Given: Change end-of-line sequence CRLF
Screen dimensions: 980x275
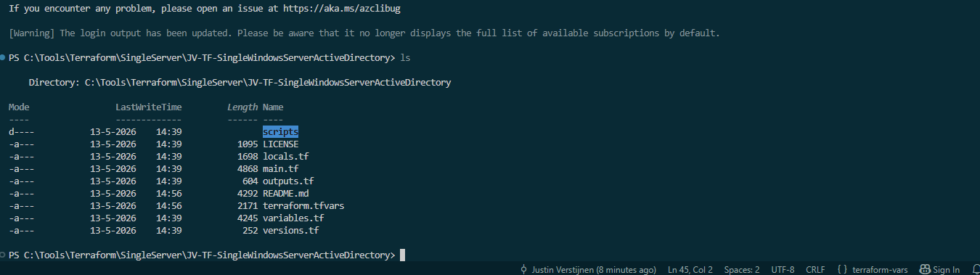Looking at the screenshot, I should click(815, 269).
